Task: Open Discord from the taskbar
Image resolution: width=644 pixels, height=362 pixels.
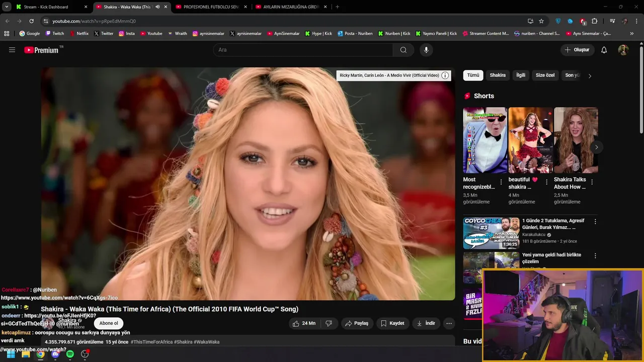Action: [x=55, y=354]
